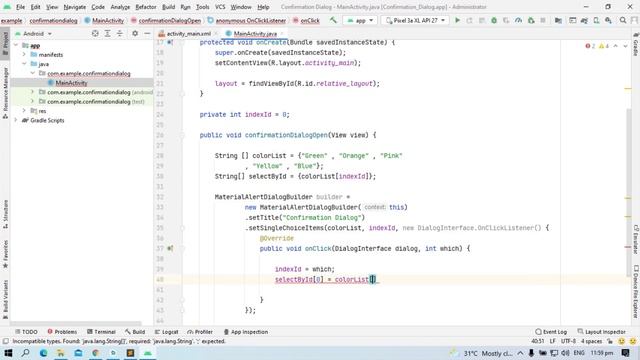Screen dimensions: 640x360
Task: Open the Event Log
Action: point(551,332)
